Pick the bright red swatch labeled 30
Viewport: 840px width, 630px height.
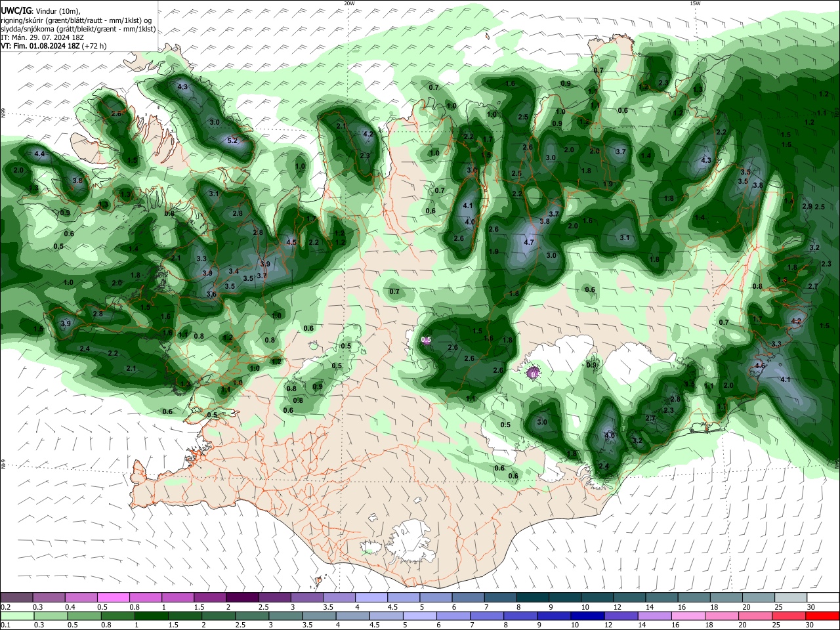823,616
